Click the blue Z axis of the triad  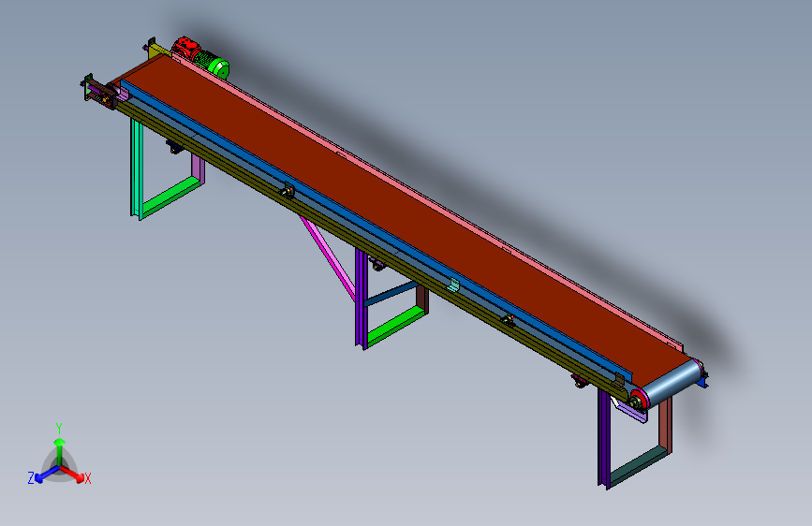point(43,475)
